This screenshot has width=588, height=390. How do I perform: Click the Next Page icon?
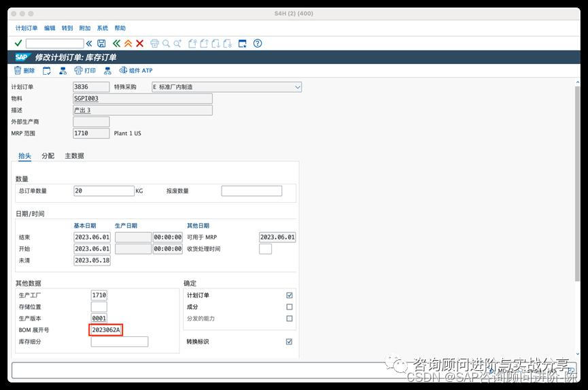(215, 44)
